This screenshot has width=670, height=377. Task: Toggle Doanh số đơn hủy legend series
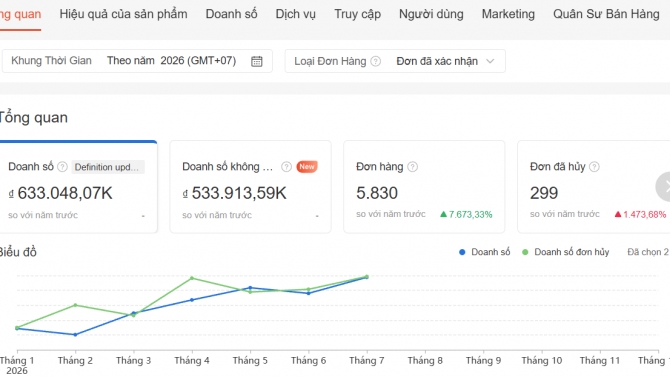coord(566,252)
